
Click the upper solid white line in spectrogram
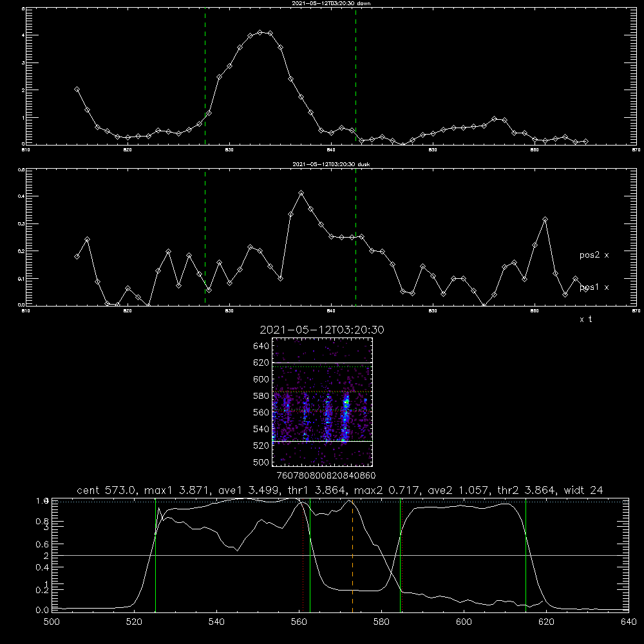(x=323, y=363)
